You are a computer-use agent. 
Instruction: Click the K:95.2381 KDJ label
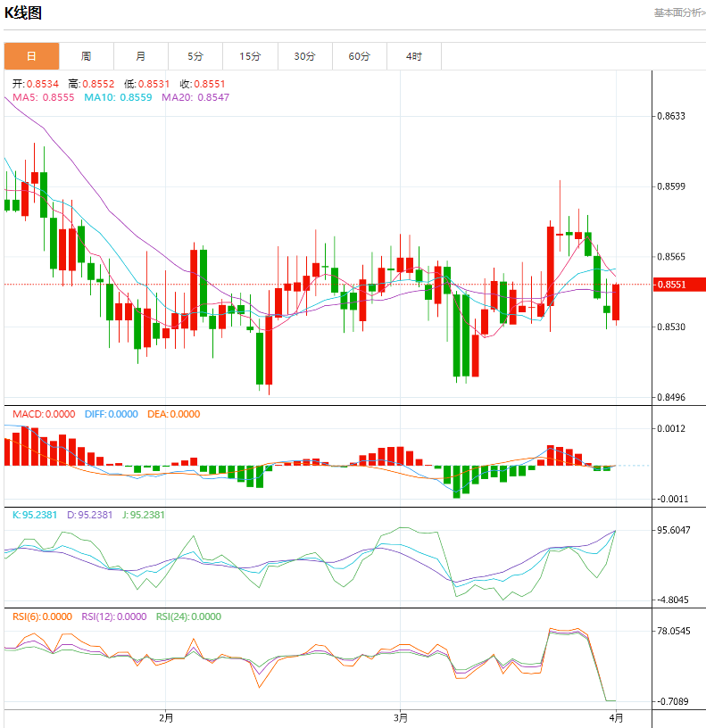point(35,515)
